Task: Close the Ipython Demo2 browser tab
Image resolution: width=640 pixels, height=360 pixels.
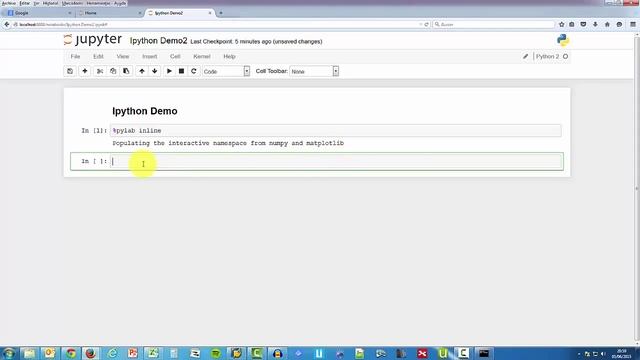Action: click(x=210, y=13)
